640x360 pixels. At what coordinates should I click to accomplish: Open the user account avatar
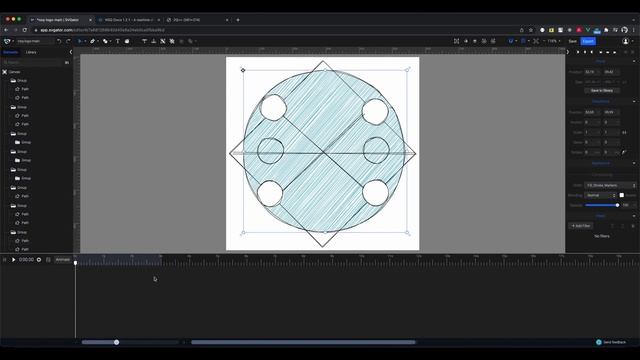click(x=625, y=41)
